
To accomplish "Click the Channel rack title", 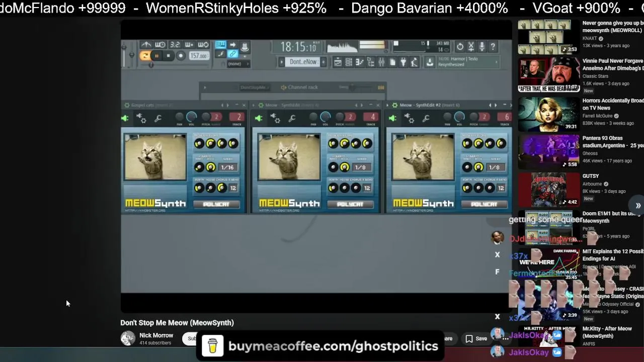I will [x=303, y=87].
